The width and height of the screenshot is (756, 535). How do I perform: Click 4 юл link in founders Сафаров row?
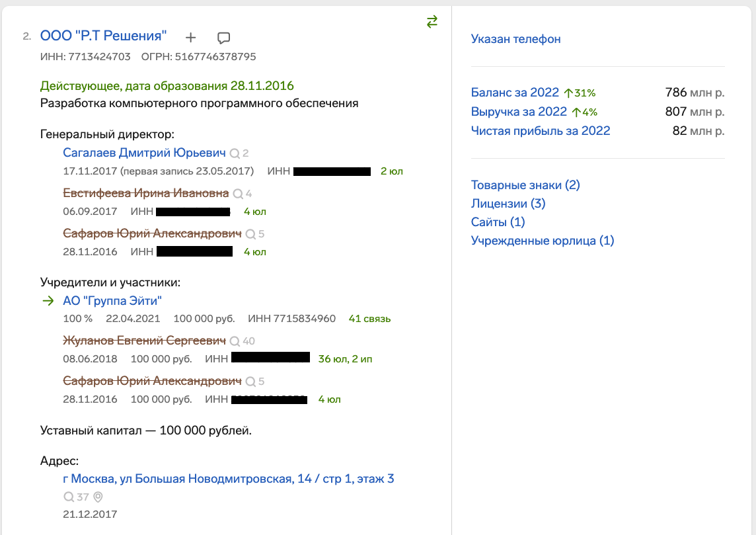click(329, 399)
